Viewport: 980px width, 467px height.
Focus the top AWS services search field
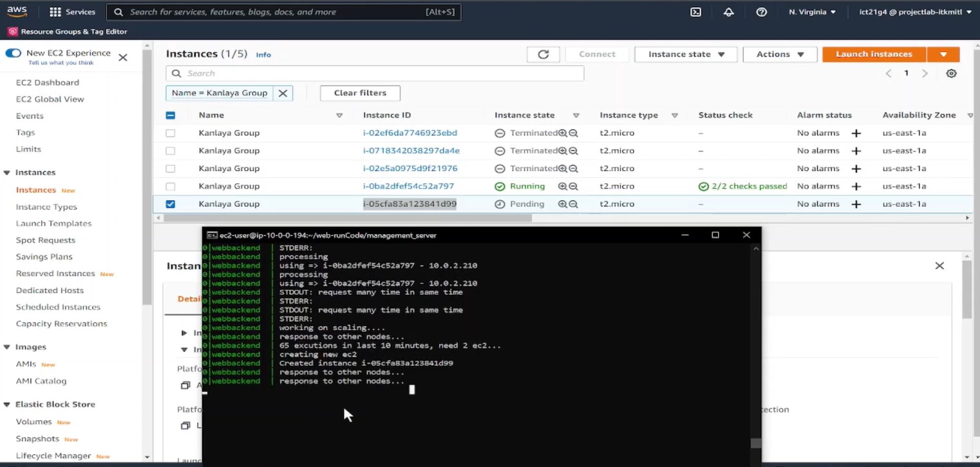(283, 12)
